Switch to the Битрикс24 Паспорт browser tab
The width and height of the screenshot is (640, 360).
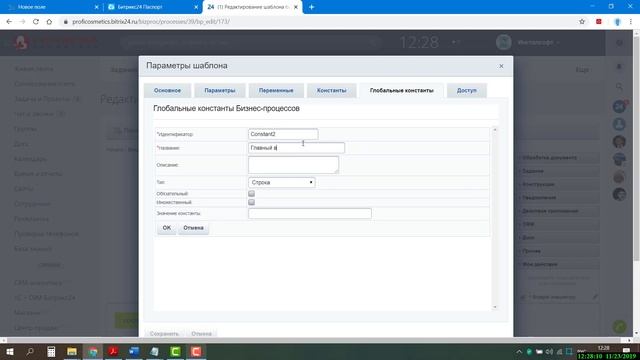click(x=152, y=7)
